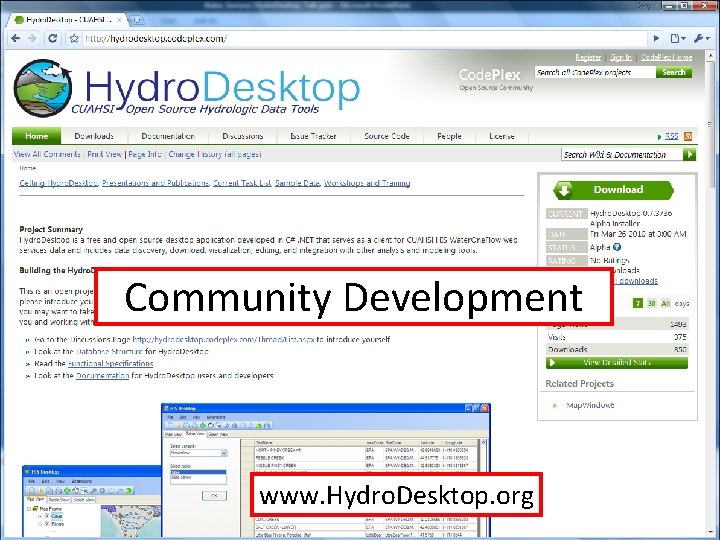Click the green Search button
The height and width of the screenshot is (540, 720).
point(674,73)
